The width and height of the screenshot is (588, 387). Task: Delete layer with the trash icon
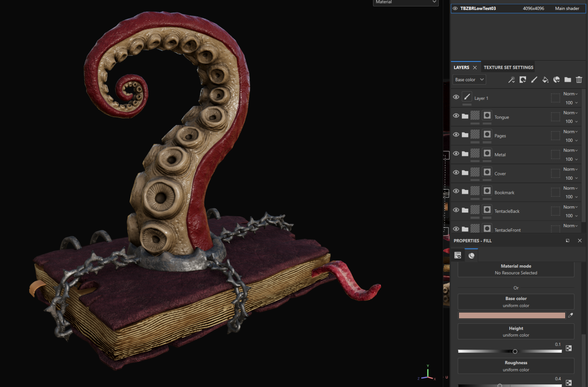point(579,80)
